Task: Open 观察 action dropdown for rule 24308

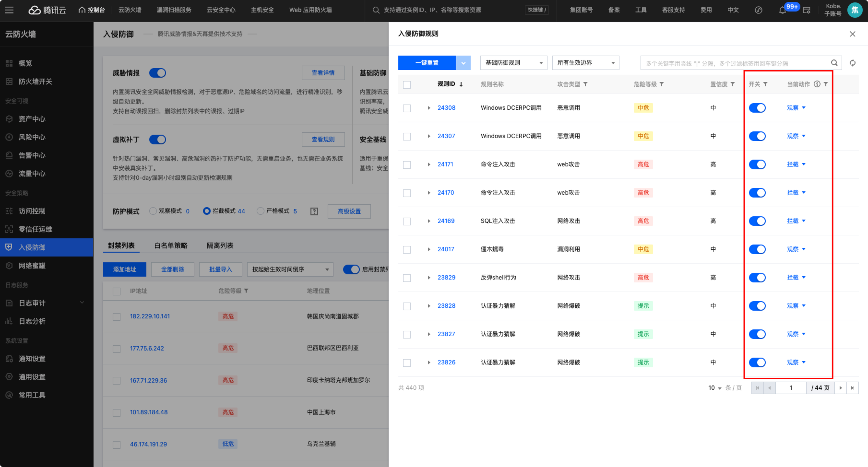Action: pos(796,108)
